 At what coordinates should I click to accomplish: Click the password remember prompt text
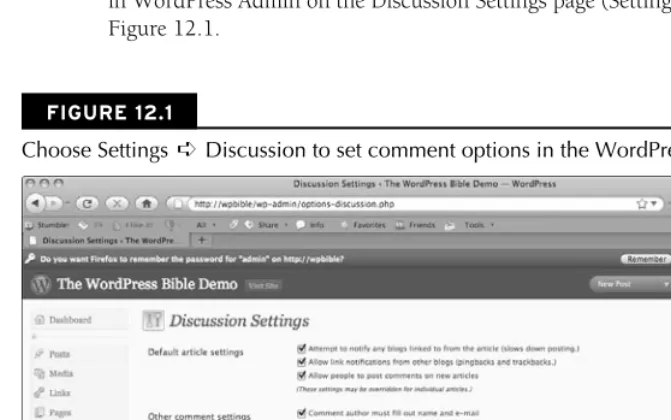point(192,259)
